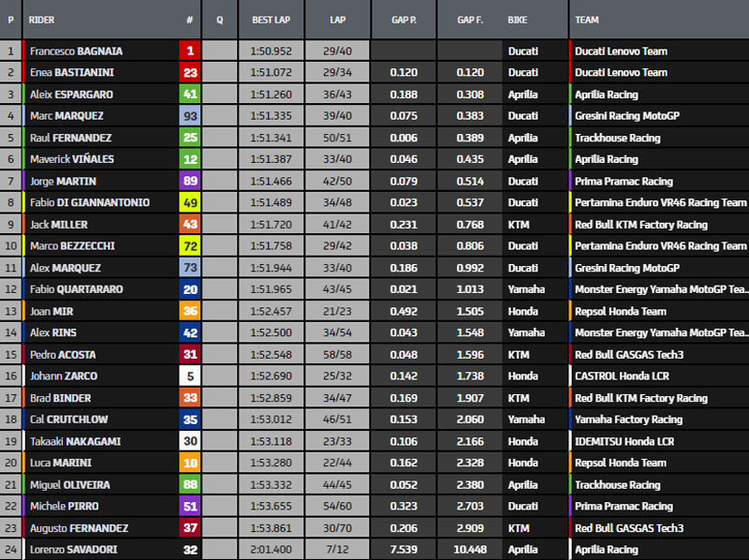
Task: Select IDEMITSU Honda LCR team entry
Action: 624,442
